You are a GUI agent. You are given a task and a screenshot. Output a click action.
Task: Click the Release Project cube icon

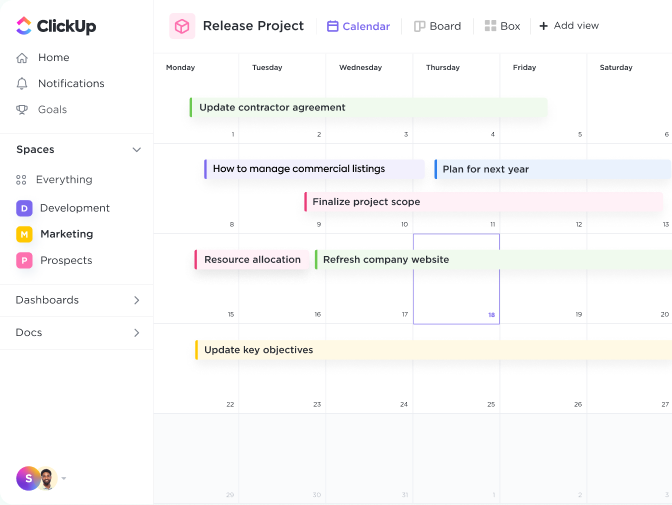182,26
